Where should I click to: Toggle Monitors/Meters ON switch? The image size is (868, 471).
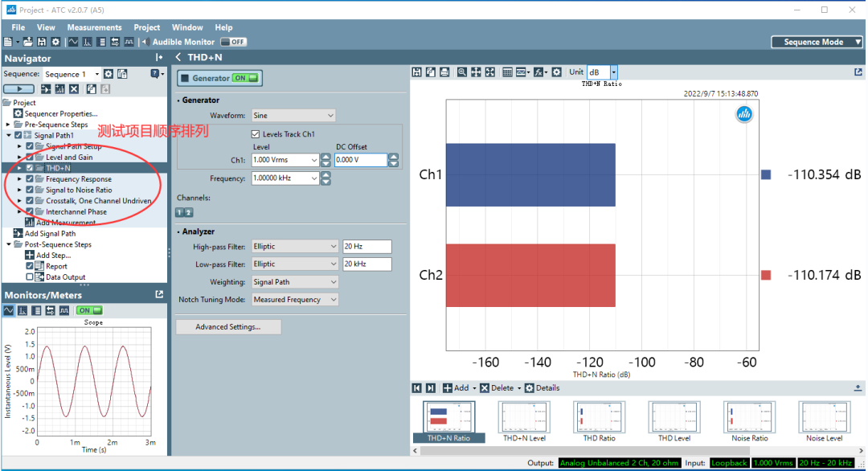tap(89, 310)
